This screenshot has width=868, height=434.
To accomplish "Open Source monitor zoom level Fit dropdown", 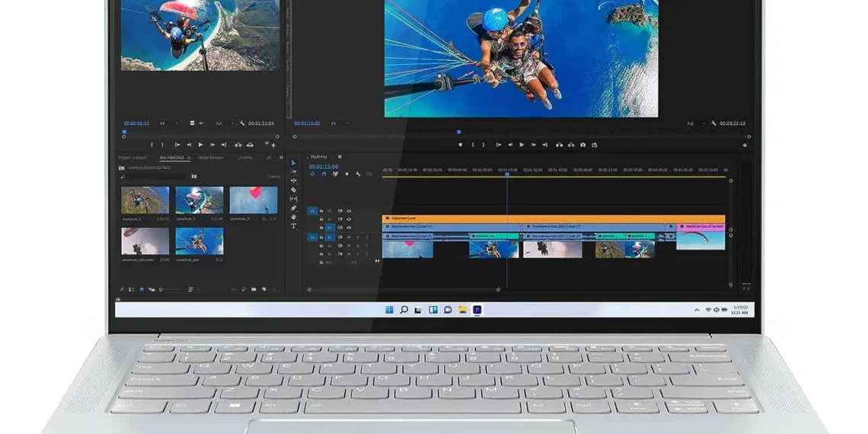I will tap(164, 123).
